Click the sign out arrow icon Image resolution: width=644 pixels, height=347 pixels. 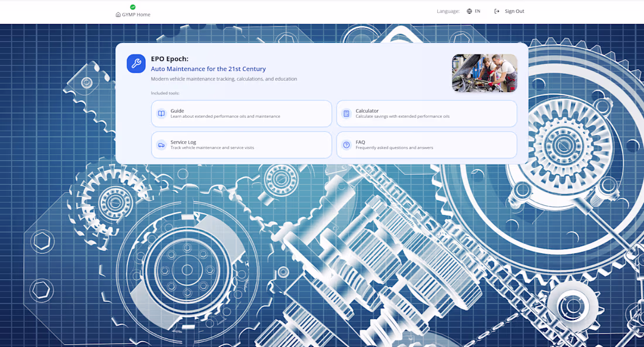497,11
